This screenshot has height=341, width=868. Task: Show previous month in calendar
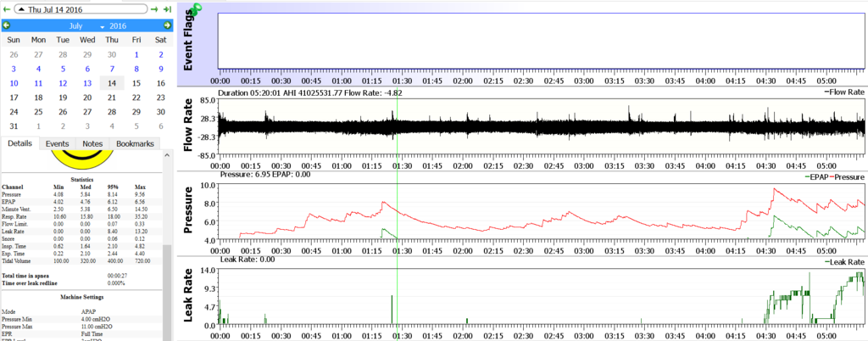(7, 25)
